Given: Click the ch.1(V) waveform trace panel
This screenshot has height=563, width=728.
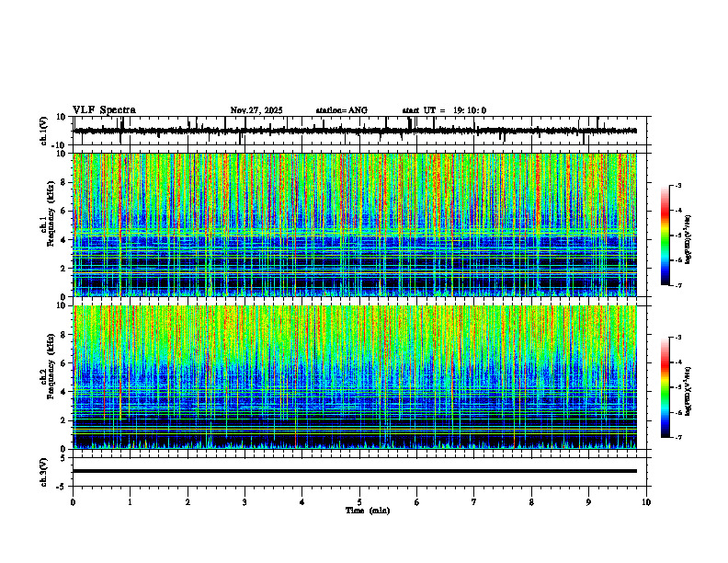Looking at the screenshot, I should pyautogui.click(x=361, y=131).
